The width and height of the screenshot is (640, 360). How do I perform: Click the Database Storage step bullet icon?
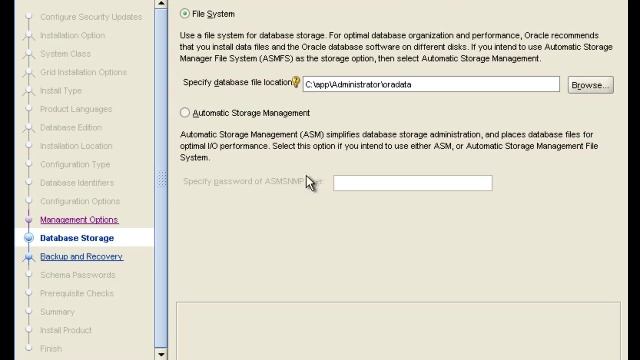coord(29,238)
